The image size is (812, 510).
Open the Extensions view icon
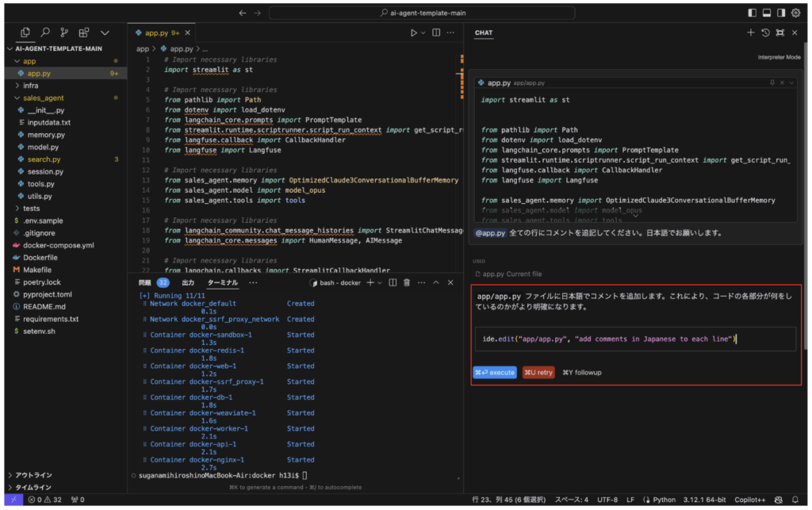point(84,33)
